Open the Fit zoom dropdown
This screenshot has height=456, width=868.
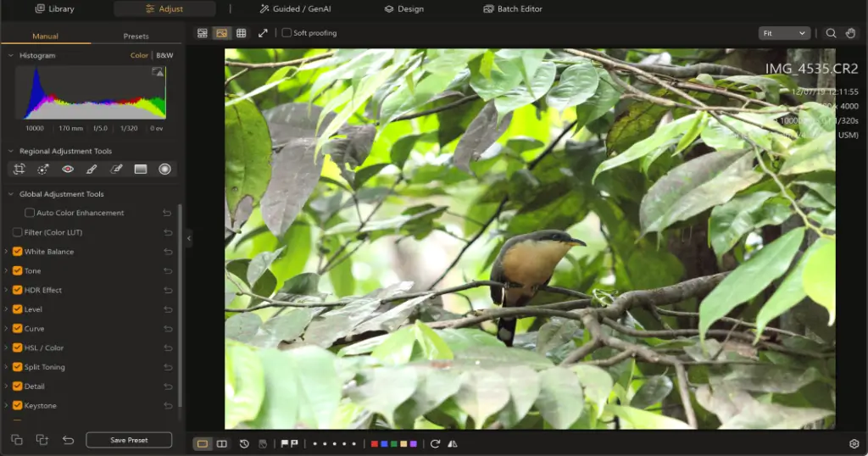coord(784,33)
